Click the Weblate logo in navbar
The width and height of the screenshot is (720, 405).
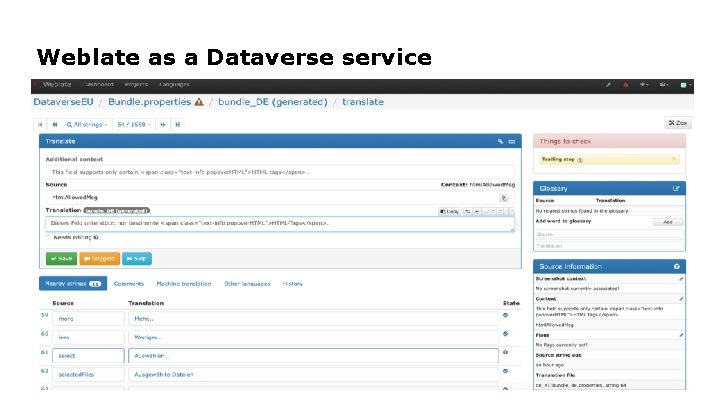tap(57, 84)
